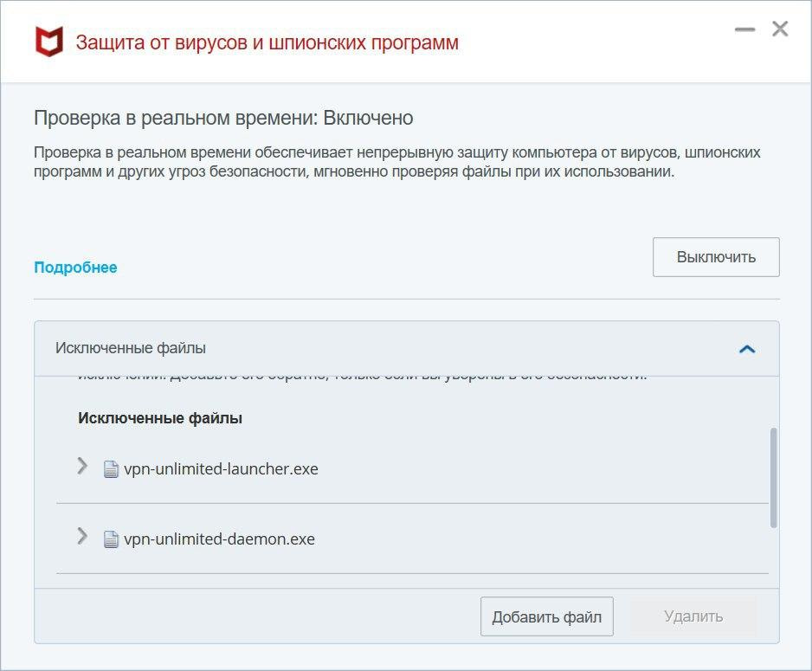812x671 pixels.
Task: Click the McAfee shield logo
Action: tap(49, 42)
